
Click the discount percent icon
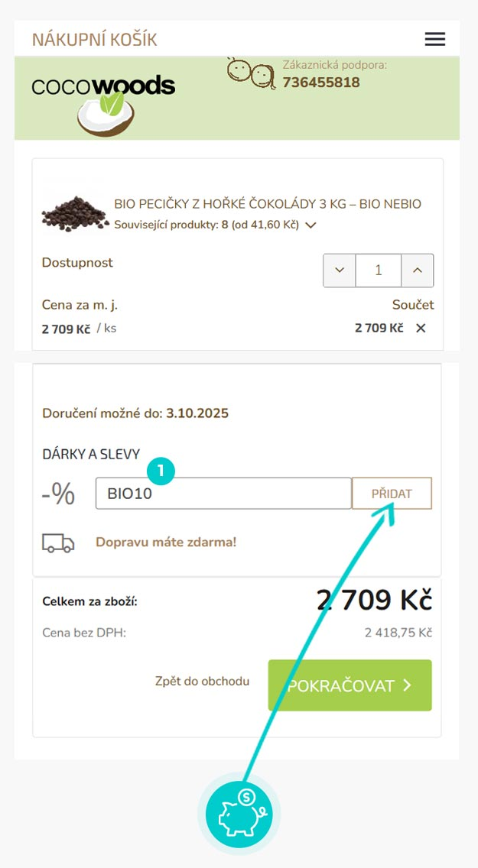[59, 494]
